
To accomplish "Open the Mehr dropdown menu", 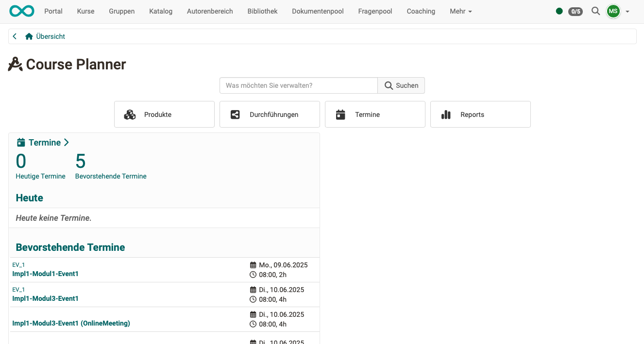I will [x=460, y=11].
